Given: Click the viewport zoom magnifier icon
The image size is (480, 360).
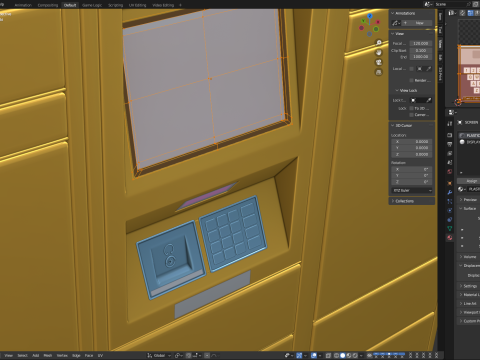Looking at the screenshot, I should coord(379,43).
